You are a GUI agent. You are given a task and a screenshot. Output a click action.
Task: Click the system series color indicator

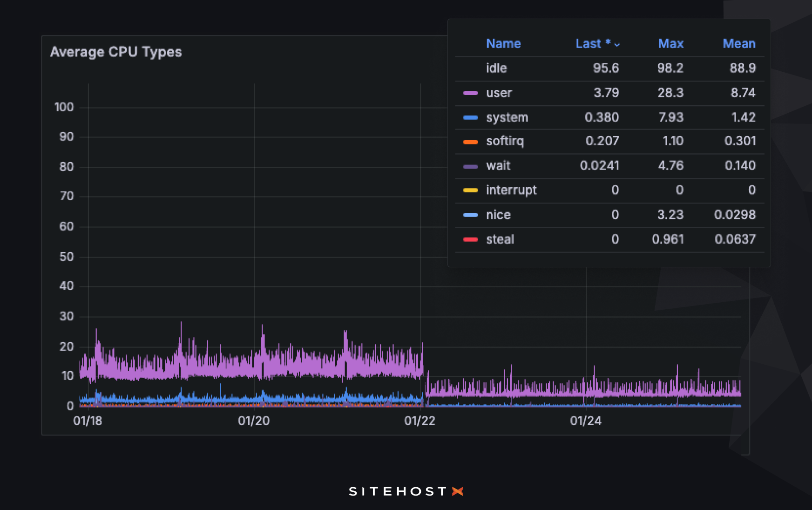(x=469, y=117)
